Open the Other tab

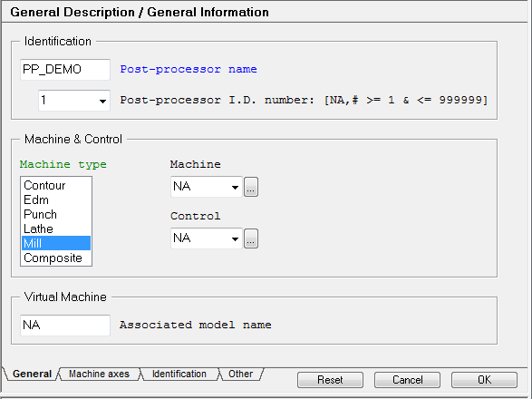(x=240, y=374)
